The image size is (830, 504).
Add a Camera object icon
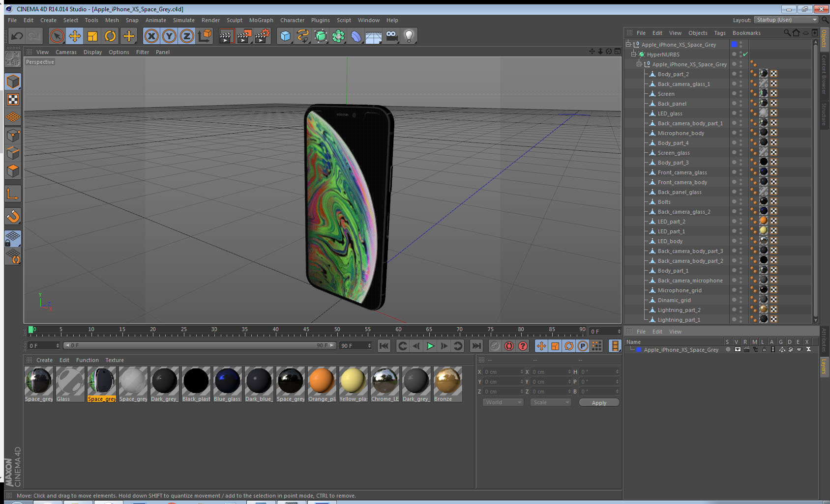pos(391,36)
